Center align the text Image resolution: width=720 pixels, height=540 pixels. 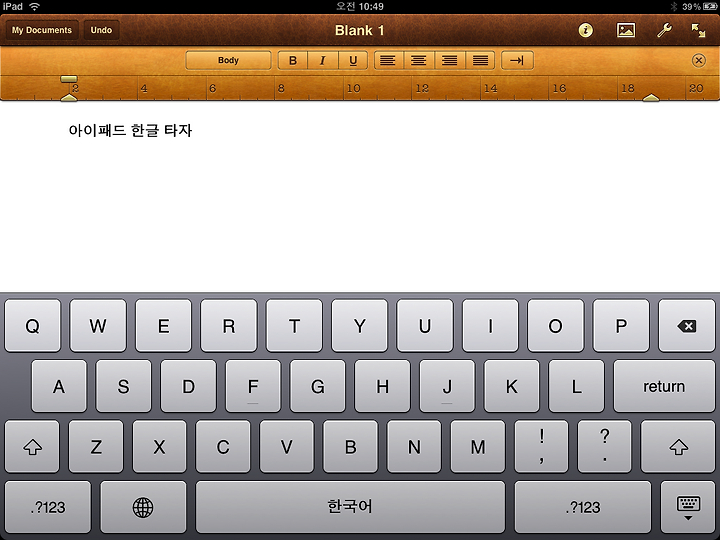(x=419, y=60)
